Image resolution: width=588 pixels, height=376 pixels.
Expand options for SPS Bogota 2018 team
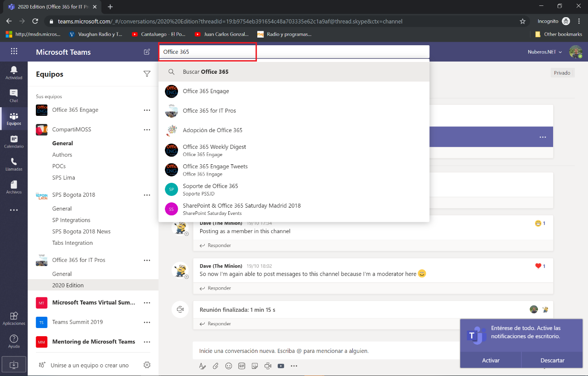click(147, 195)
